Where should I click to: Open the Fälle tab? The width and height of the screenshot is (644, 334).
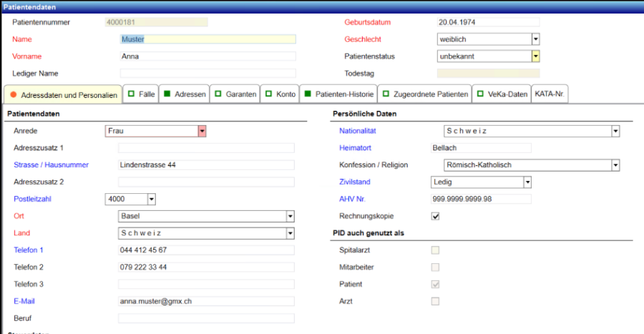(141, 94)
